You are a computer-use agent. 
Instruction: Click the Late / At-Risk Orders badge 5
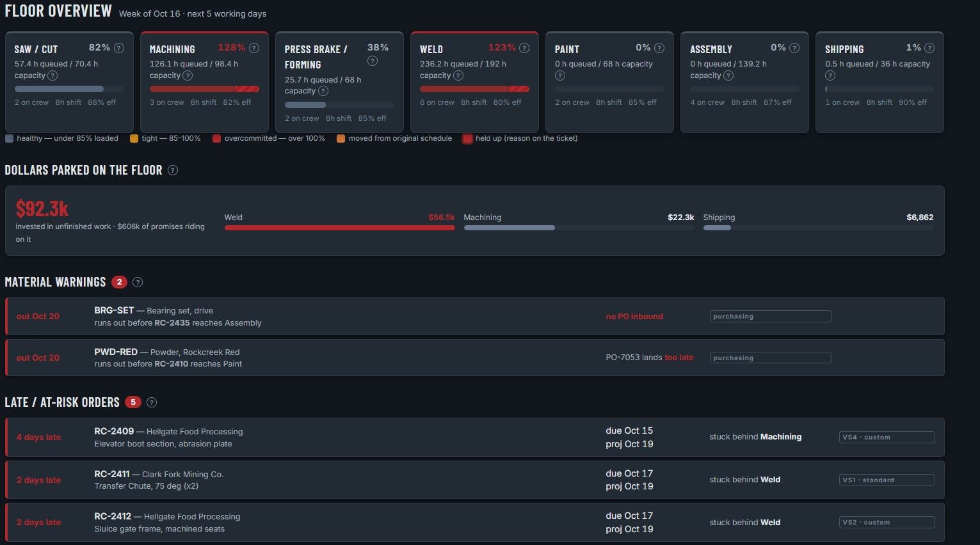133,402
